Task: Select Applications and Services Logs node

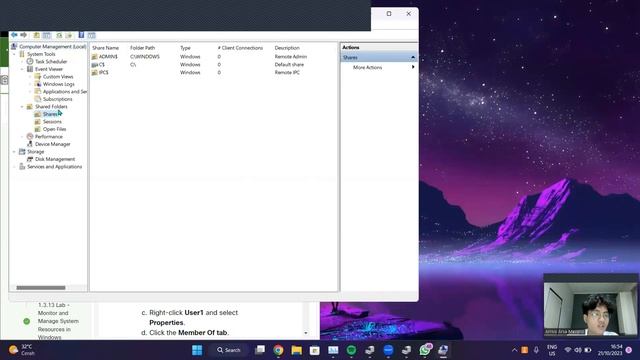Action: (x=64, y=92)
